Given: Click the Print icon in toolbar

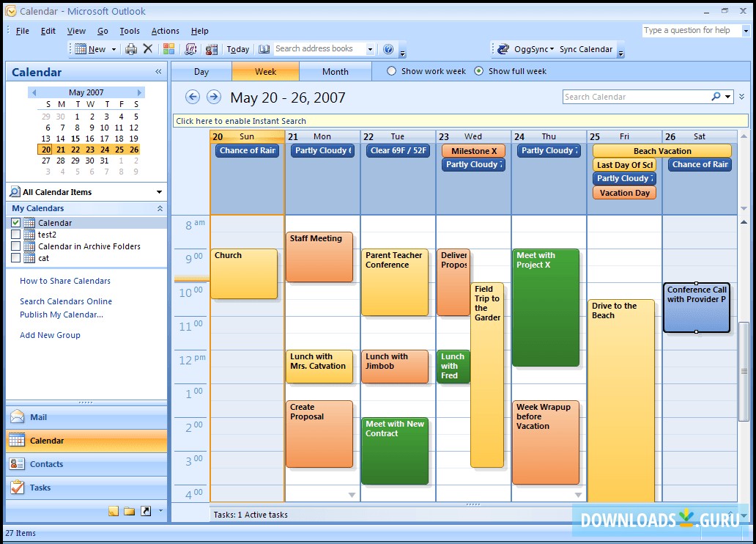Looking at the screenshot, I should coord(130,49).
